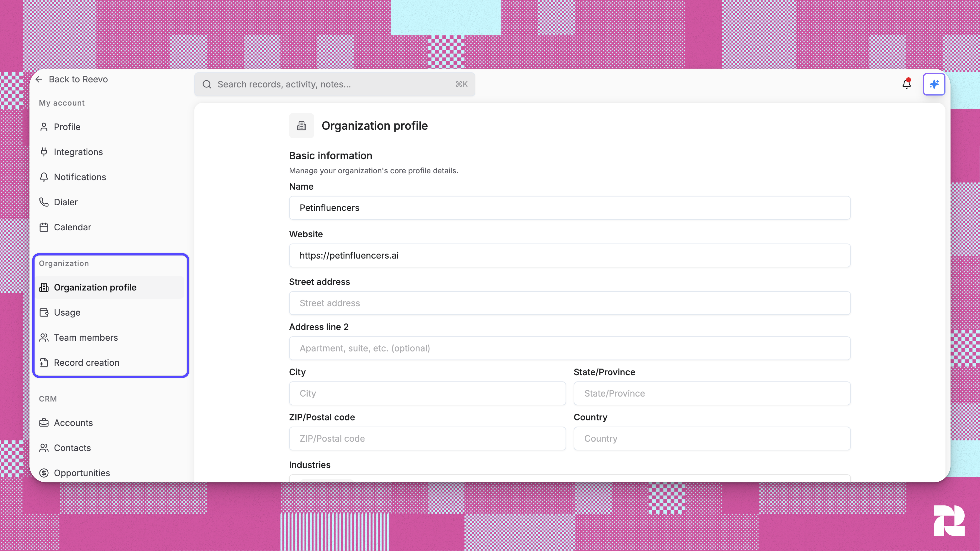Click the Usage wallet icon
Image resolution: width=980 pixels, height=551 pixels.
44,312
